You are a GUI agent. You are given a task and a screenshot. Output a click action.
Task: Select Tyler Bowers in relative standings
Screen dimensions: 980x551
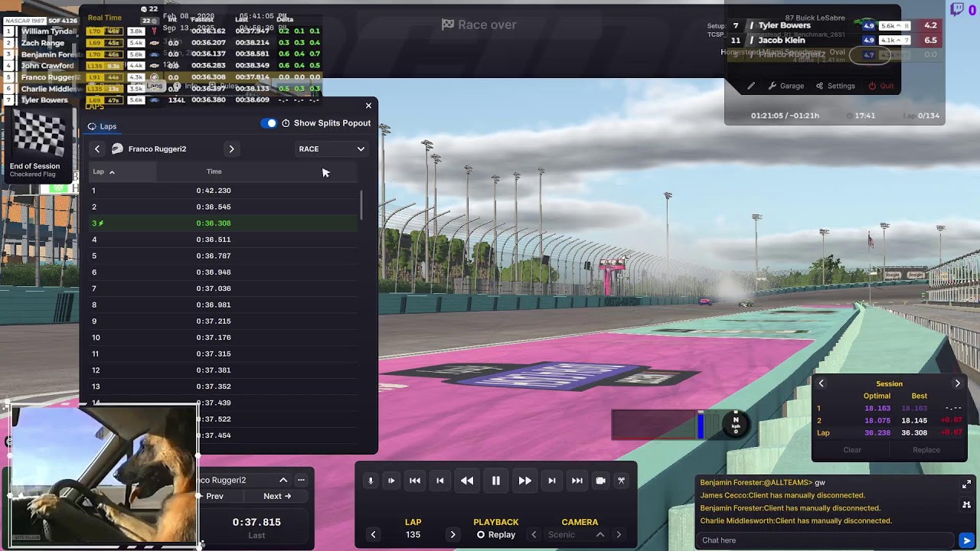point(784,25)
